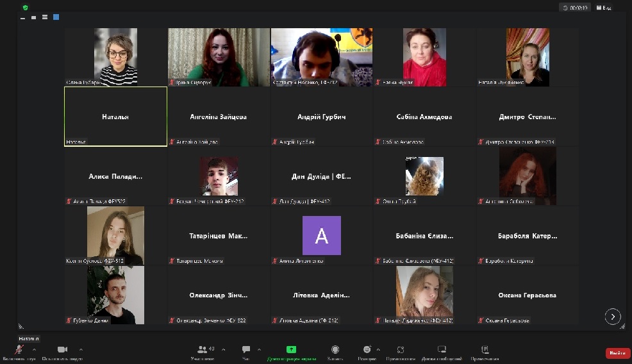
Task: Go to next page of participants
Action: click(613, 316)
